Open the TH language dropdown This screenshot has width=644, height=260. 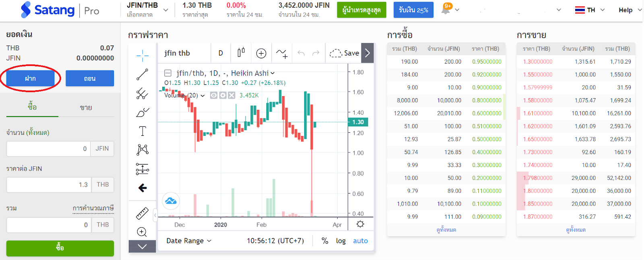[590, 10]
